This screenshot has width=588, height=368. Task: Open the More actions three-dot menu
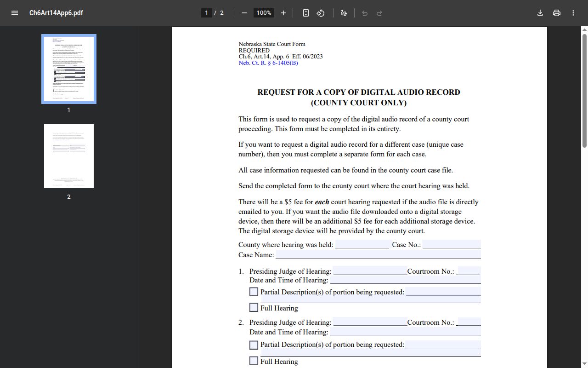(x=573, y=13)
